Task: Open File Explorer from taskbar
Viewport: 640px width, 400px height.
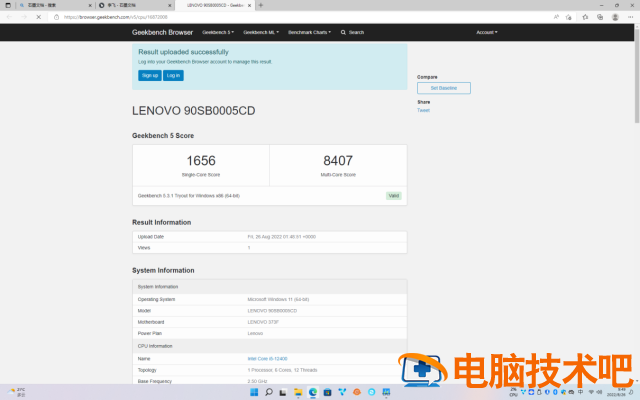Action: pyautogui.click(x=298, y=392)
